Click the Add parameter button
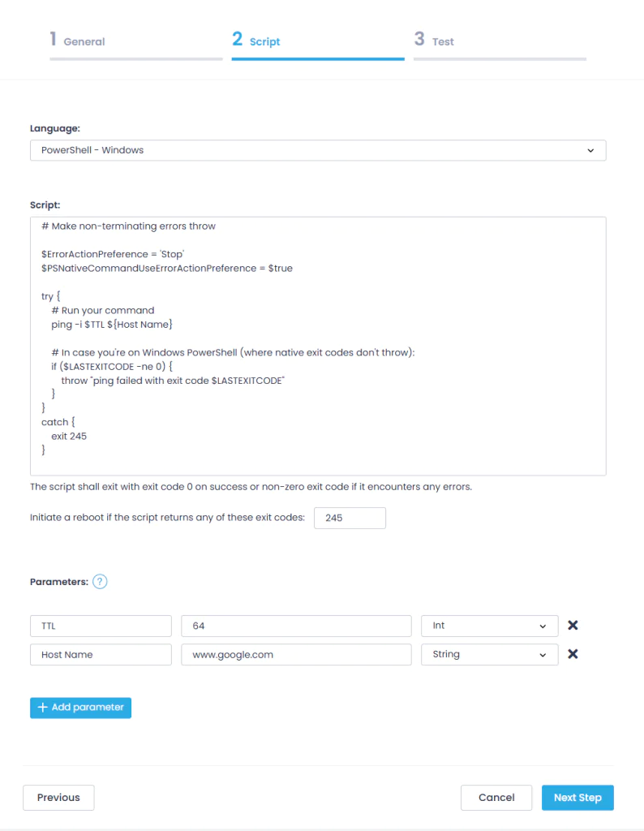This screenshot has width=644, height=831. pos(80,708)
